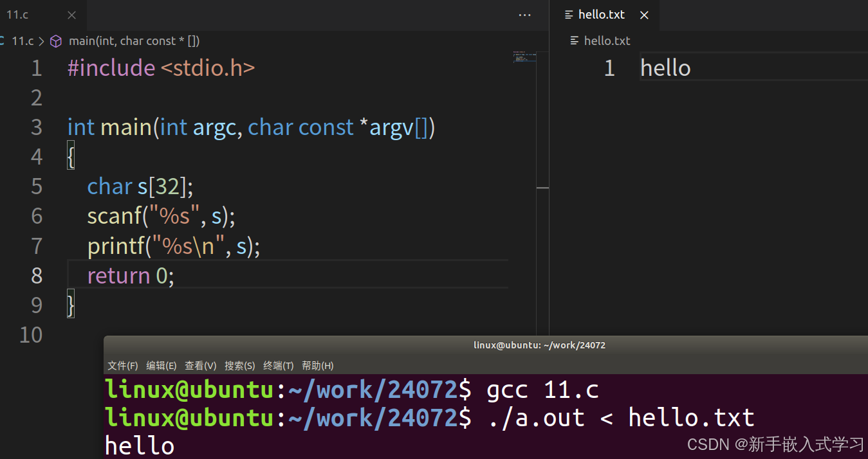Click the file icon on hello.txt tab
This screenshot has width=868, height=459.
(568, 15)
